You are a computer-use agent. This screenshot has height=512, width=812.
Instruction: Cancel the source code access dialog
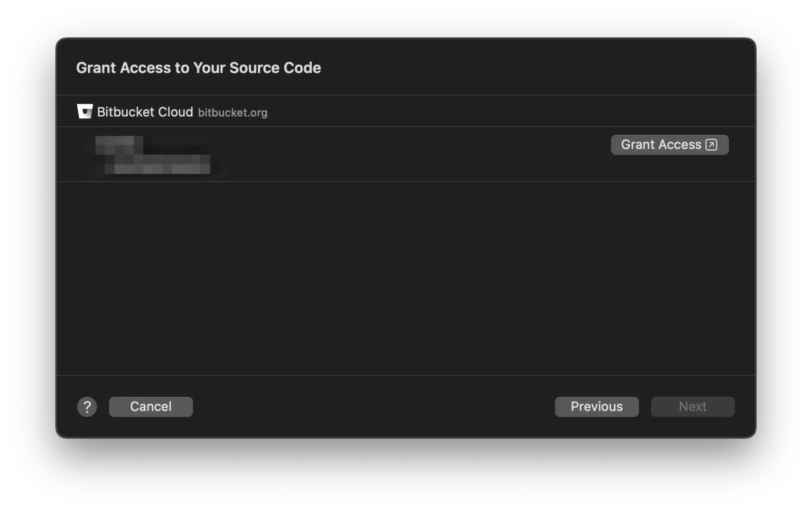coord(151,407)
